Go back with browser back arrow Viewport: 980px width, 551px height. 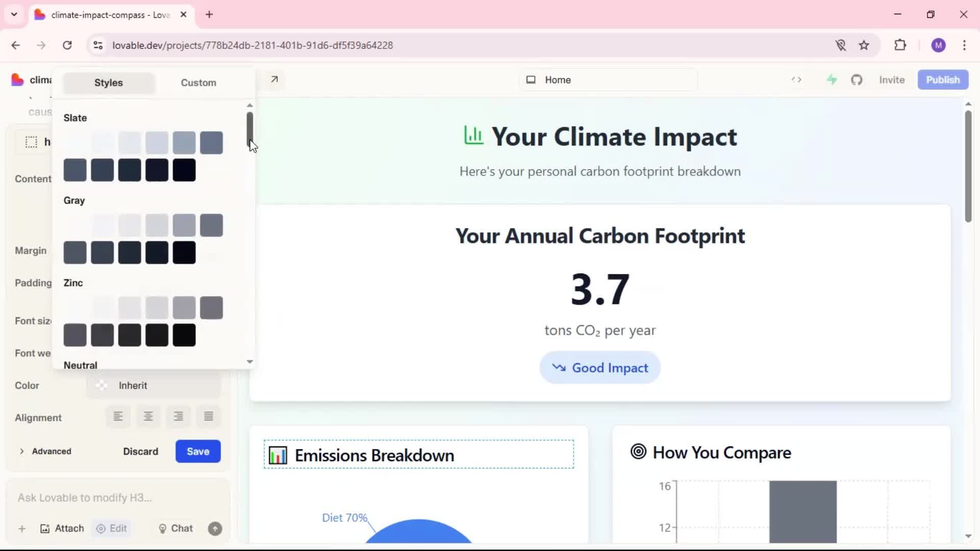pyautogui.click(x=16, y=45)
